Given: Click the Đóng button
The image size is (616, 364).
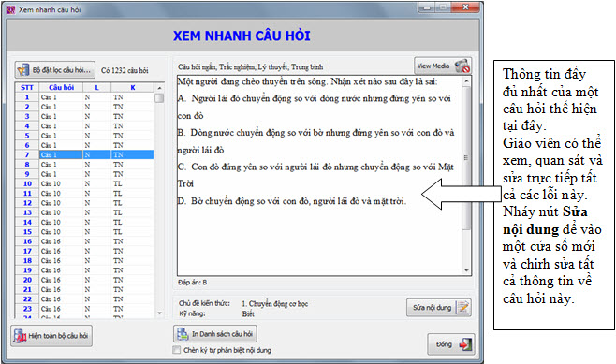Looking at the screenshot, I should tap(451, 344).
